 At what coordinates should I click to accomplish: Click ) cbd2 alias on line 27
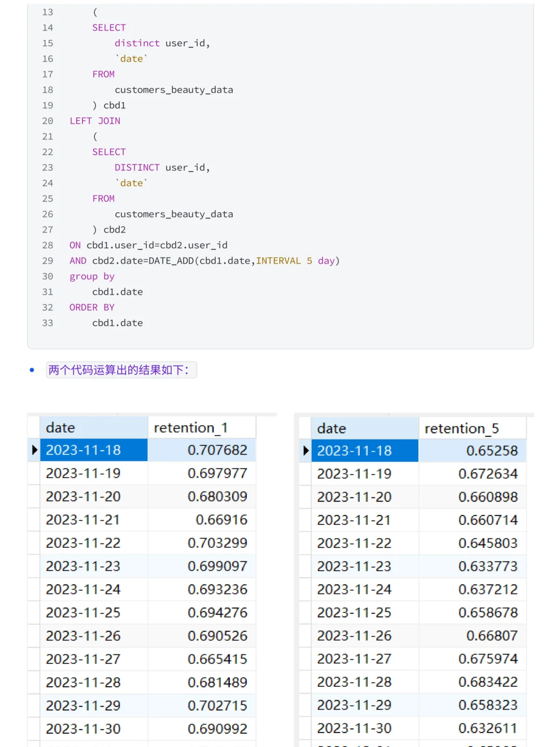(109, 230)
